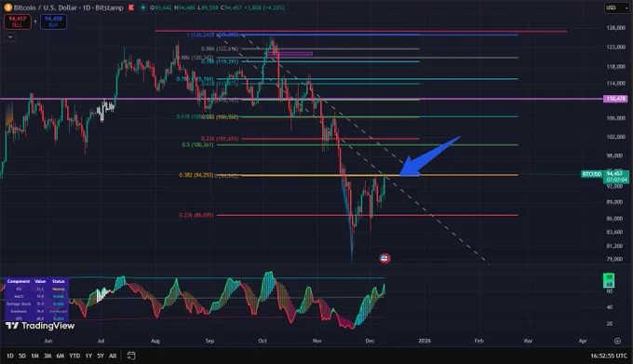Select the All time range
This screenshot has height=364, width=633.
coord(113,356)
